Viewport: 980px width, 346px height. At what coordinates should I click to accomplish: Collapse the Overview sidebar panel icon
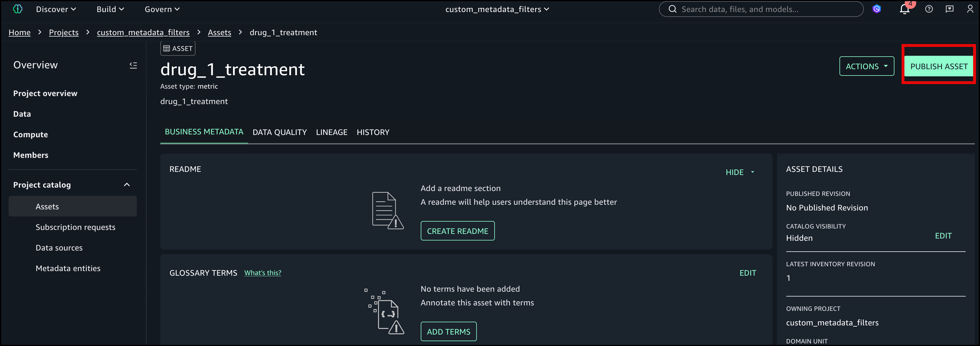[133, 65]
